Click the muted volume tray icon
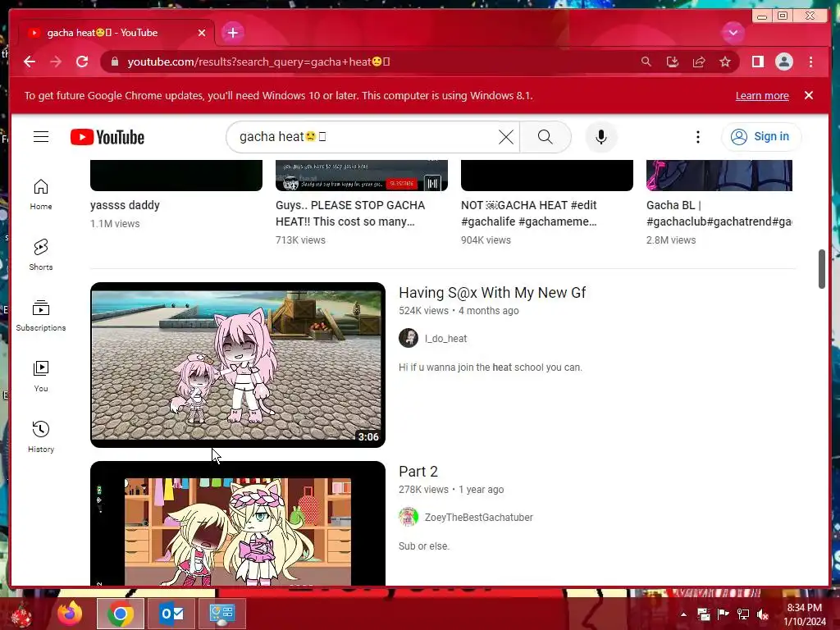The image size is (840, 630). [762, 614]
